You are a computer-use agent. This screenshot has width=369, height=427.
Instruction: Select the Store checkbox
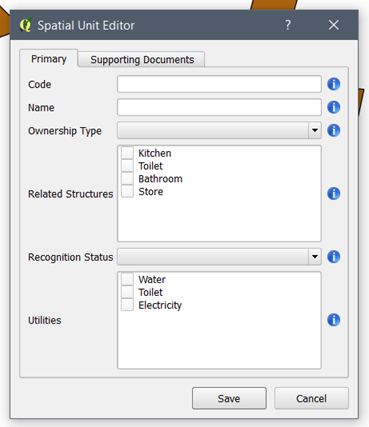[127, 191]
